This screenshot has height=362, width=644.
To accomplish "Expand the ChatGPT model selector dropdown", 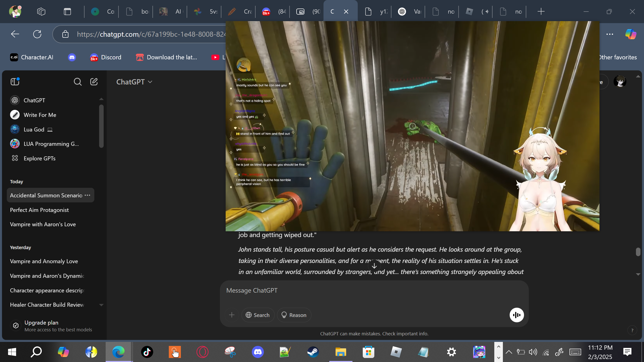I will 134,82.
